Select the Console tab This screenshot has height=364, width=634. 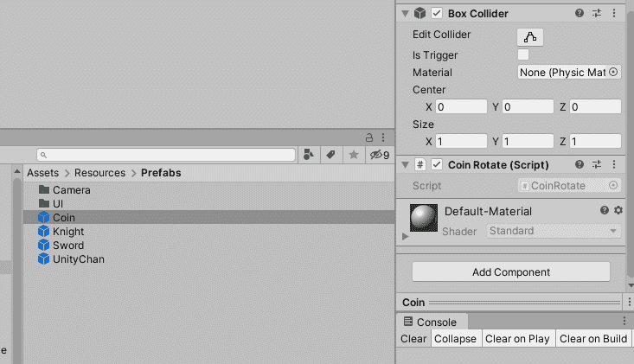pyautogui.click(x=432, y=322)
